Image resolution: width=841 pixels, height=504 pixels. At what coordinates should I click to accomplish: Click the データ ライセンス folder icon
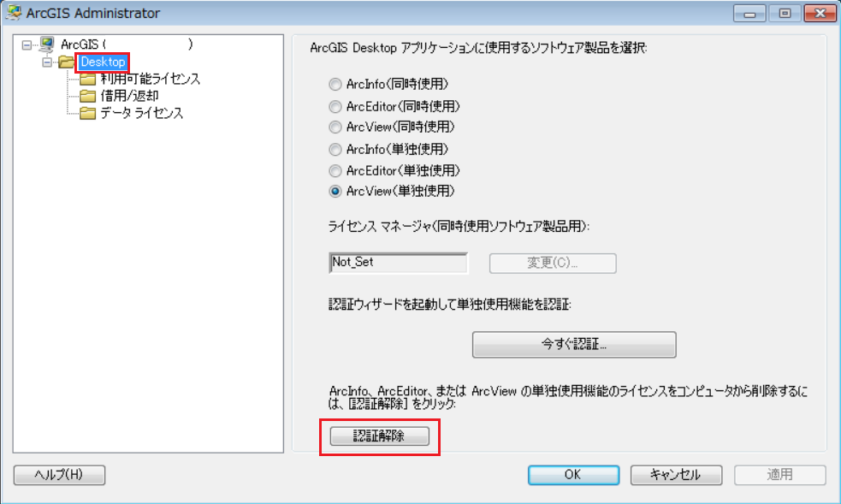coord(87,113)
